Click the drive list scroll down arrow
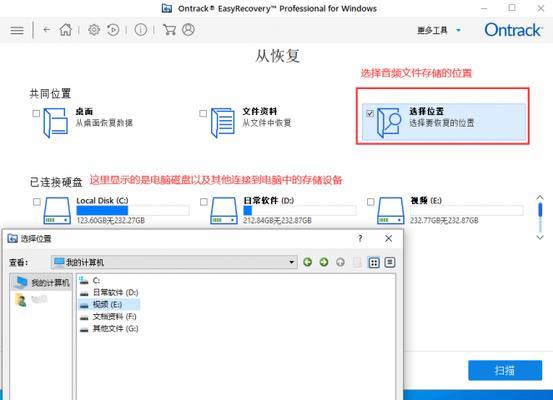553x400 pixels. [540, 237]
